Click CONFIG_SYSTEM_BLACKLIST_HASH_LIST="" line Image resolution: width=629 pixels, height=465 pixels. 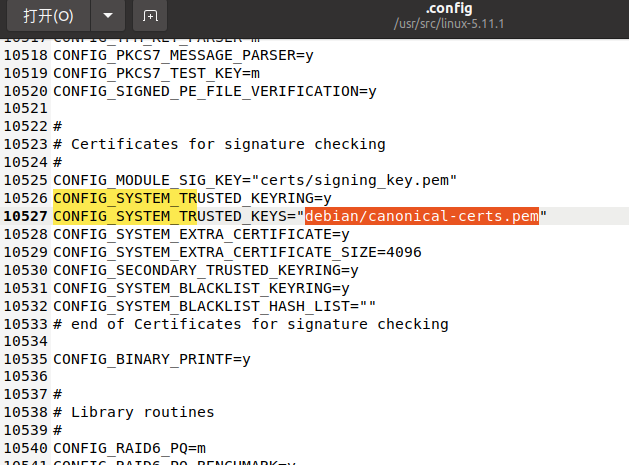(215, 307)
